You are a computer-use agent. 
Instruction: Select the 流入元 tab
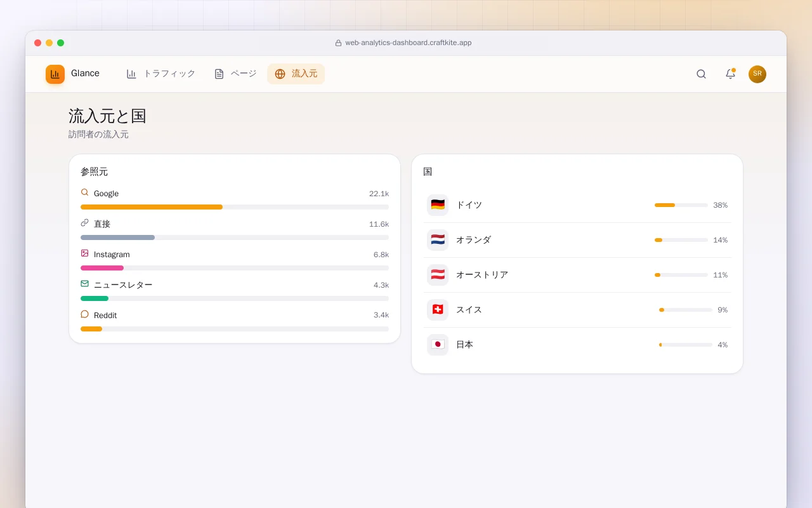click(296, 74)
